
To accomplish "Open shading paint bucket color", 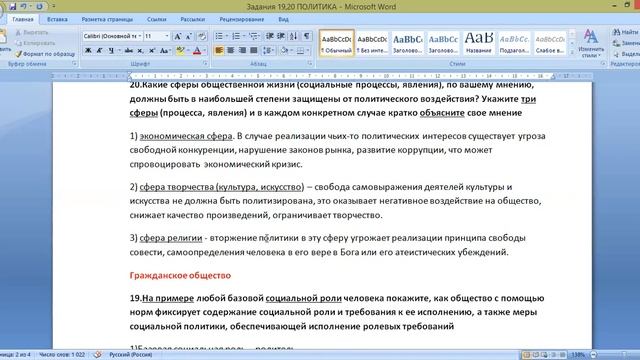I will 284,51.
